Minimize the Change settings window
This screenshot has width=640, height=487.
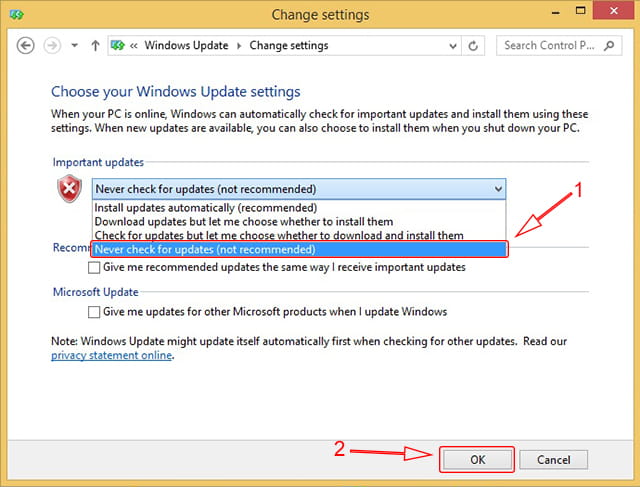pos(556,11)
